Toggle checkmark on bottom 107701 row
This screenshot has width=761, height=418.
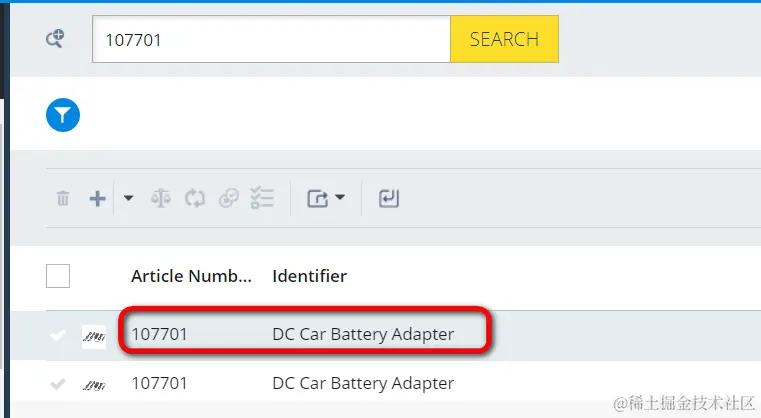(58, 384)
